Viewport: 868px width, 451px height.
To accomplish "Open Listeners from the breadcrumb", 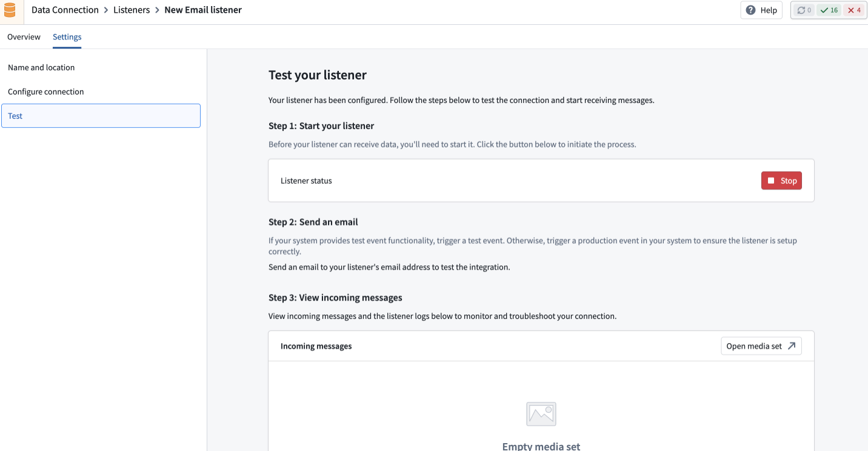I will (132, 10).
